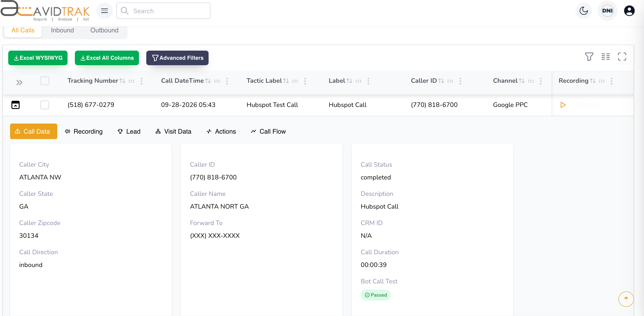
Task: Download Excel WYSIWYG export
Action: pos(38,58)
